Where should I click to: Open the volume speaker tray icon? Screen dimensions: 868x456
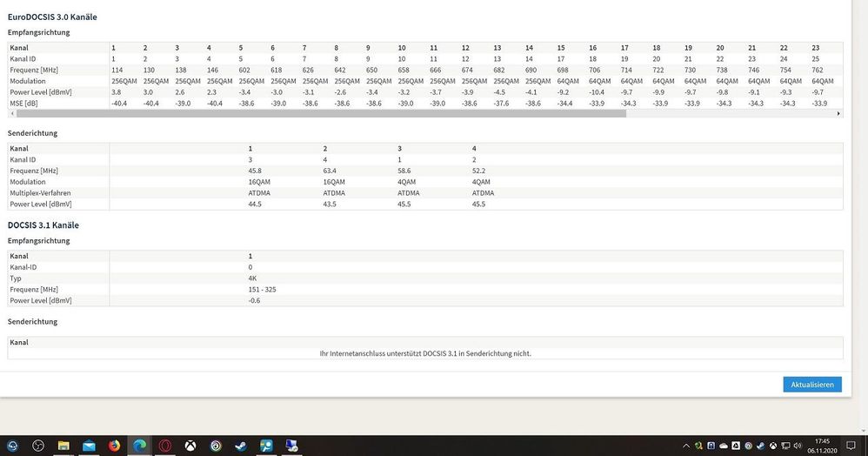[x=798, y=446]
